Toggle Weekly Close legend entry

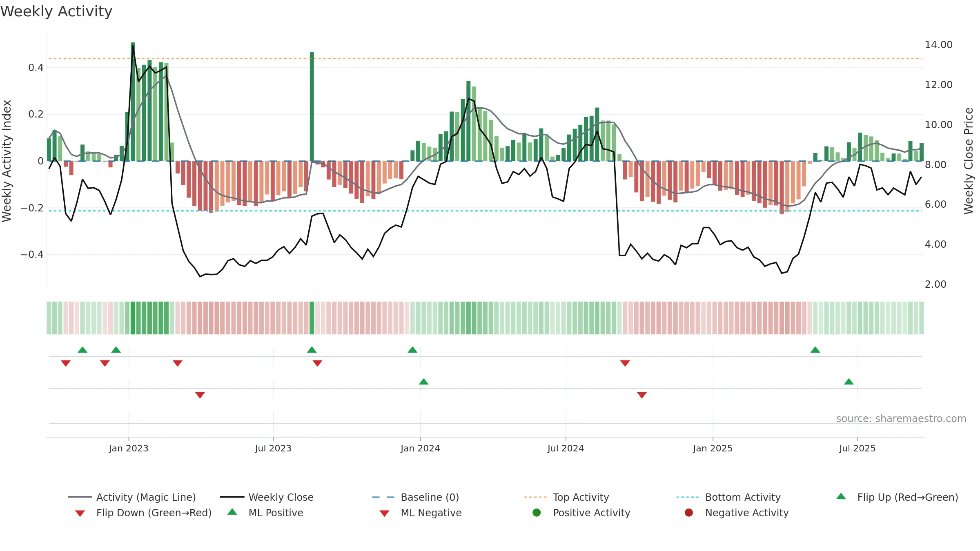point(267,497)
